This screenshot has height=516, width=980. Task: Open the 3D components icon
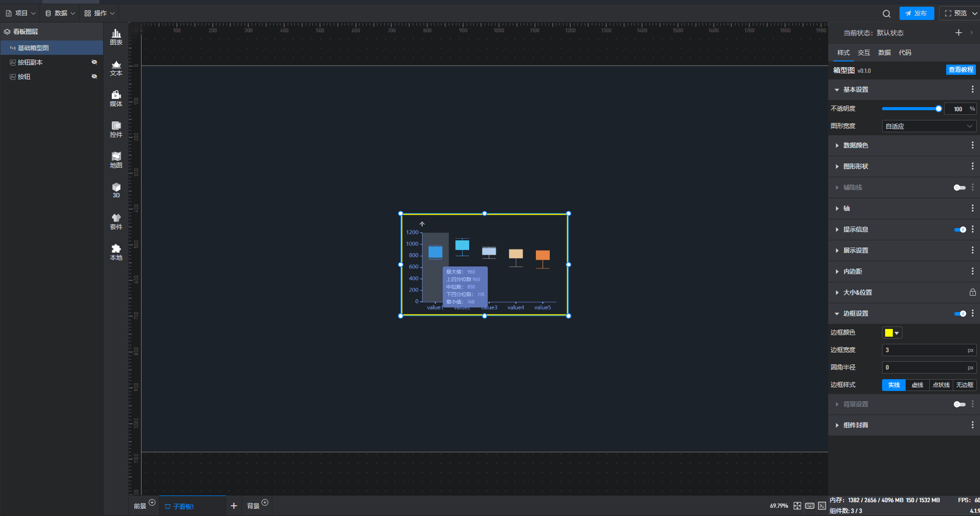pyautogui.click(x=116, y=190)
